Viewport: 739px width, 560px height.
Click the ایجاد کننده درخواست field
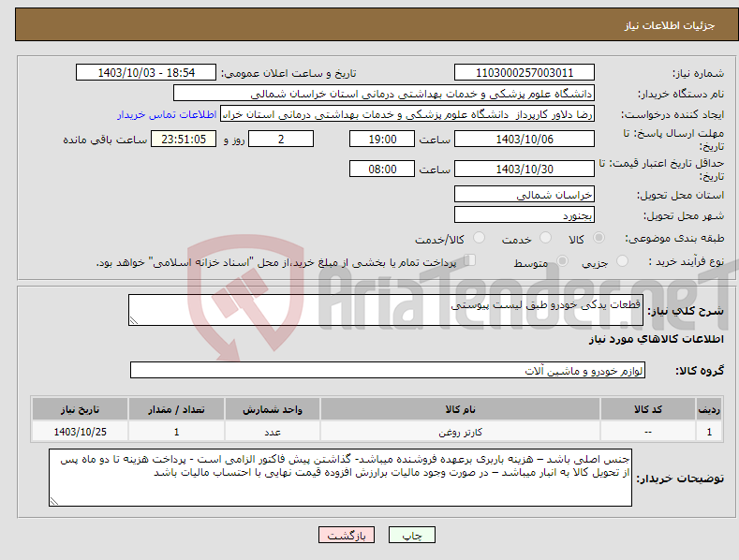coord(407,113)
